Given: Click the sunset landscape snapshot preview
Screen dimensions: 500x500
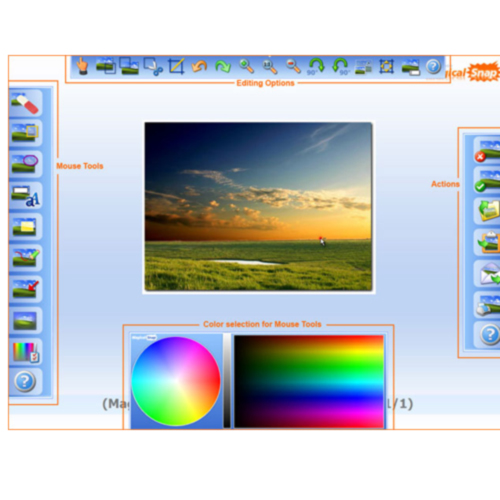Looking at the screenshot, I should [258, 207].
